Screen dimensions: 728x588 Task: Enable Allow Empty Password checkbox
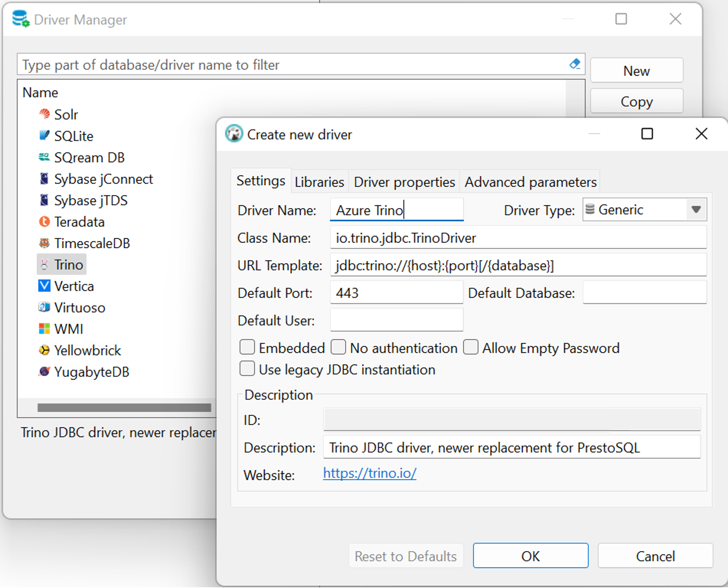[470, 348]
